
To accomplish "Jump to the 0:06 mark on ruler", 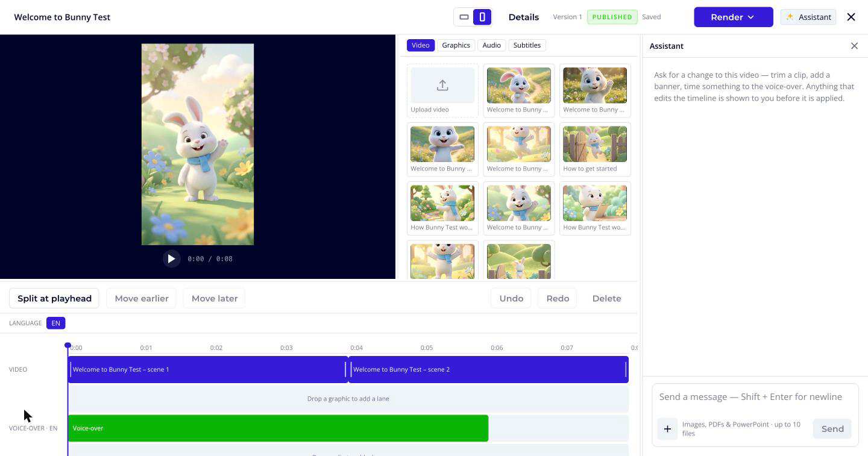I will [497, 348].
